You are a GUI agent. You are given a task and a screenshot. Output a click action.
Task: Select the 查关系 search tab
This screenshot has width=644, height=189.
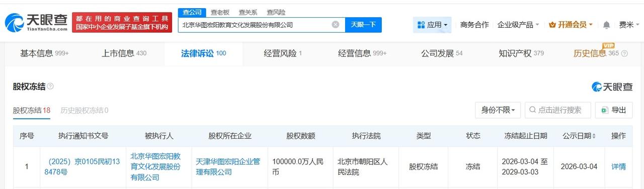248,12
